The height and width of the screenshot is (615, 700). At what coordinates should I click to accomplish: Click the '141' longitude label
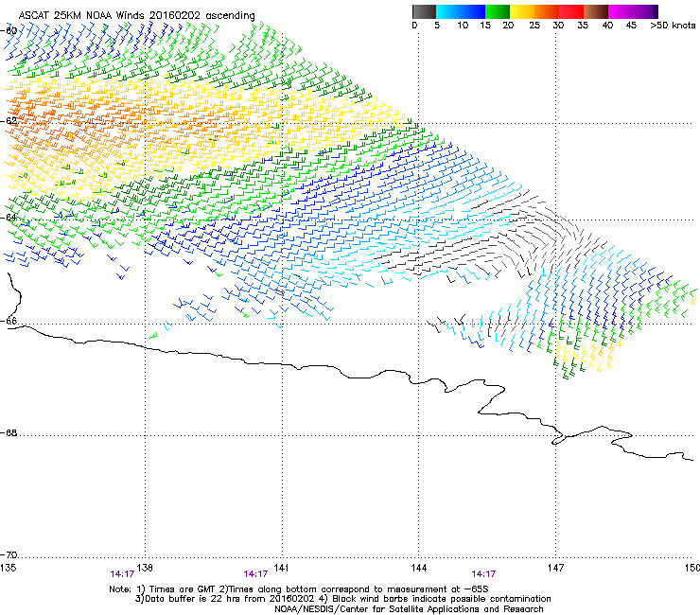(x=281, y=568)
